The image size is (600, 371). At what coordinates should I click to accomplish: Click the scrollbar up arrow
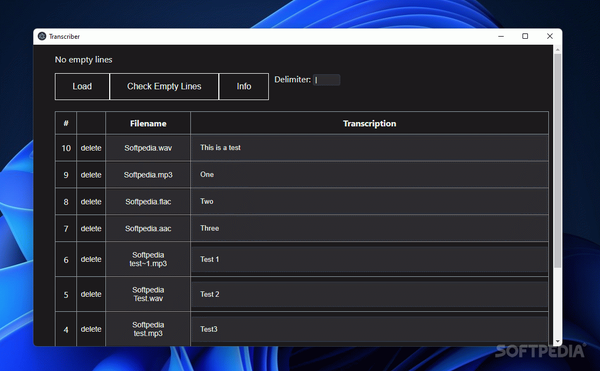click(x=558, y=50)
